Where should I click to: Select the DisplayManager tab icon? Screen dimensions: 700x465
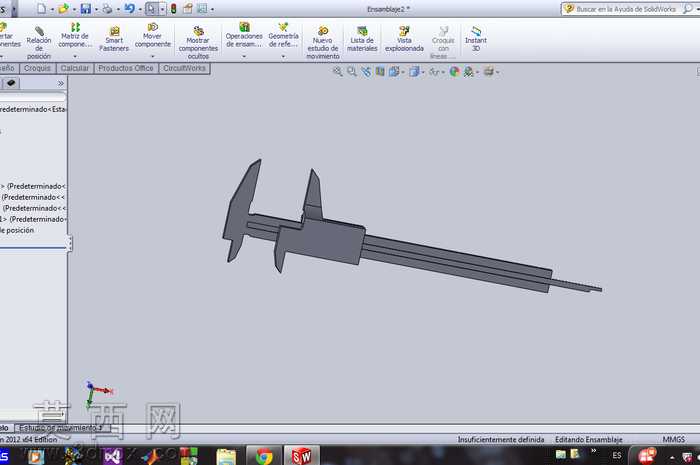pos(11,83)
